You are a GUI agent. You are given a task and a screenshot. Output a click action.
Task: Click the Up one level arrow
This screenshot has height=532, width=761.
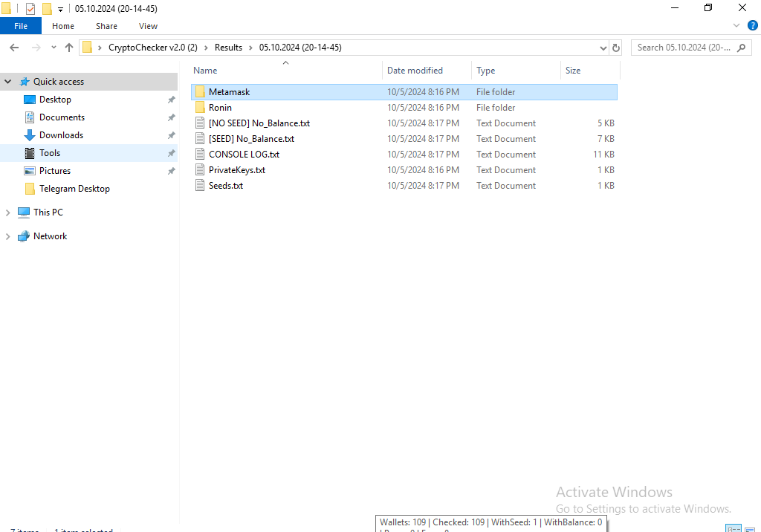coord(69,48)
